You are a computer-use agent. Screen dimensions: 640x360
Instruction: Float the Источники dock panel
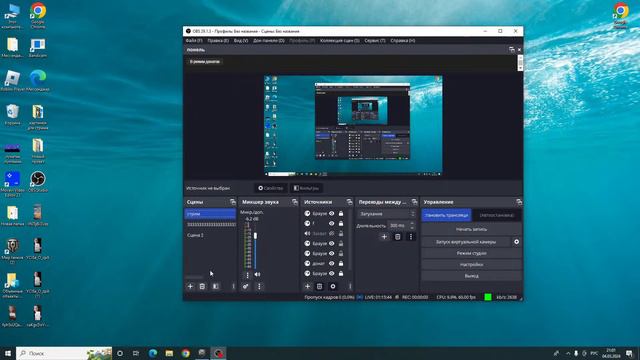point(349,202)
